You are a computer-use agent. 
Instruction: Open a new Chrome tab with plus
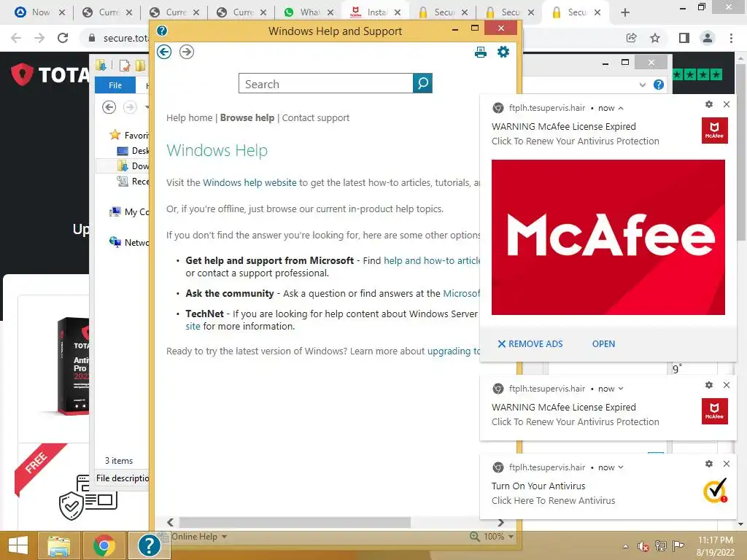click(625, 13)
